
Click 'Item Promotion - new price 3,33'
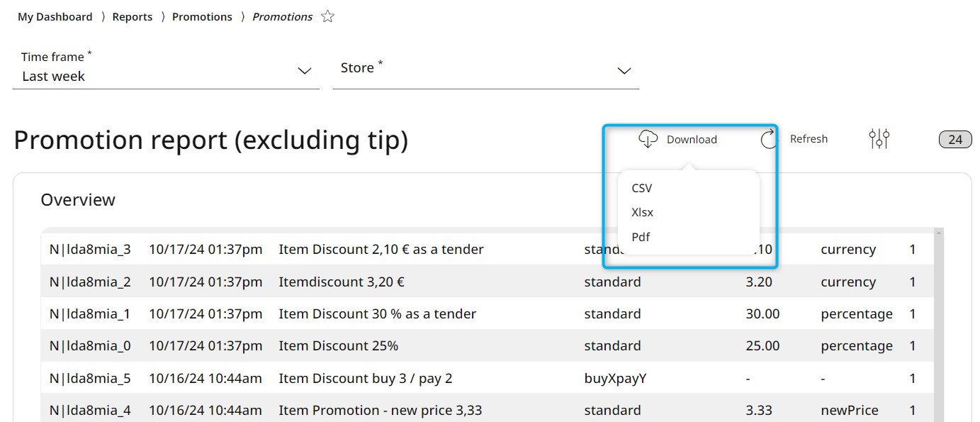click(x=381, y=410)
